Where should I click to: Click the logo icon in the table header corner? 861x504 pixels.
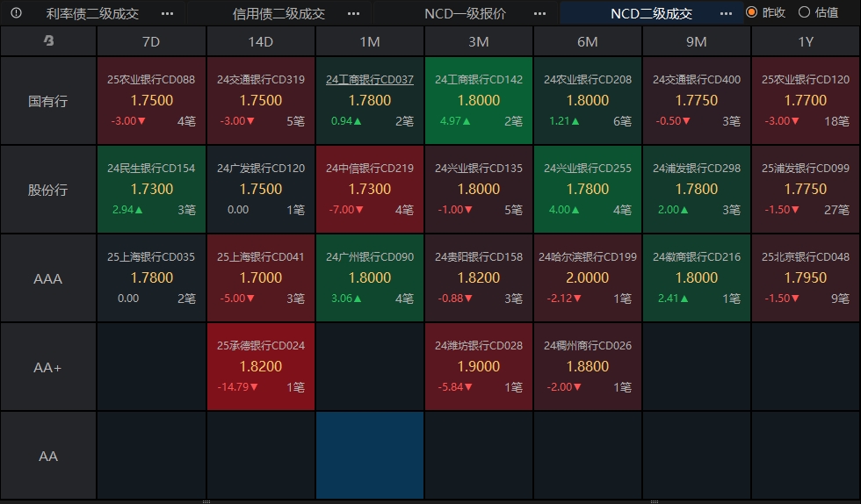tap(49, 40)
